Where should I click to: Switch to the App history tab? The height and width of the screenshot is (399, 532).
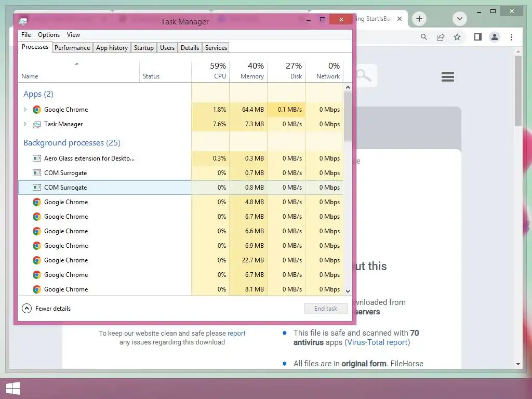(112, 48)
